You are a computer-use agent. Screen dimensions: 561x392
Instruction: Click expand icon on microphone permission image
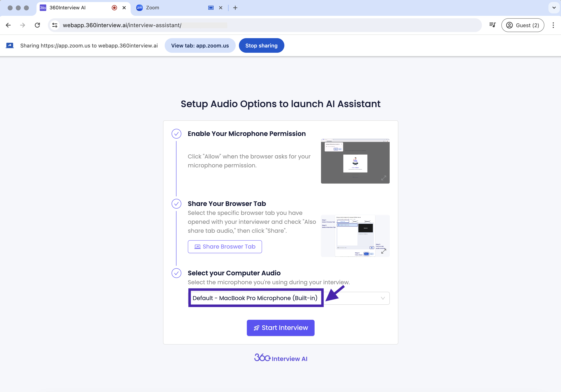click(384, 178)
